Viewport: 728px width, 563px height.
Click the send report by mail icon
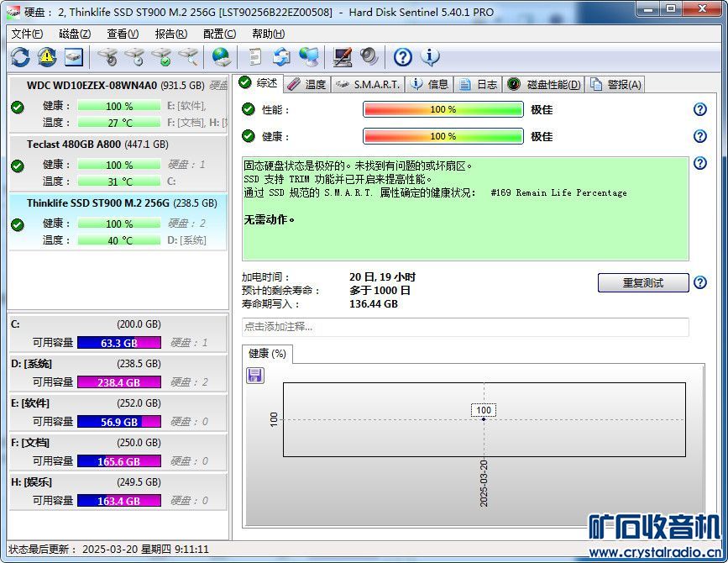coord(281,58)
